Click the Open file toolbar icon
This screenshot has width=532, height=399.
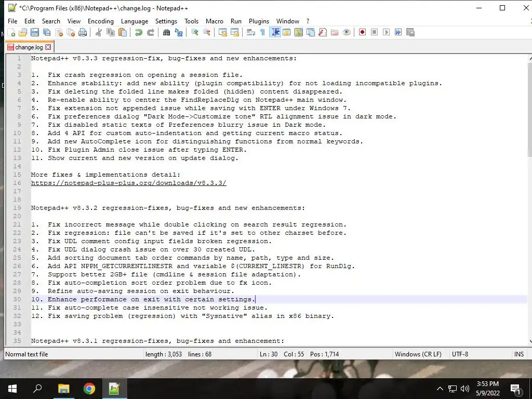click(23, 32)
